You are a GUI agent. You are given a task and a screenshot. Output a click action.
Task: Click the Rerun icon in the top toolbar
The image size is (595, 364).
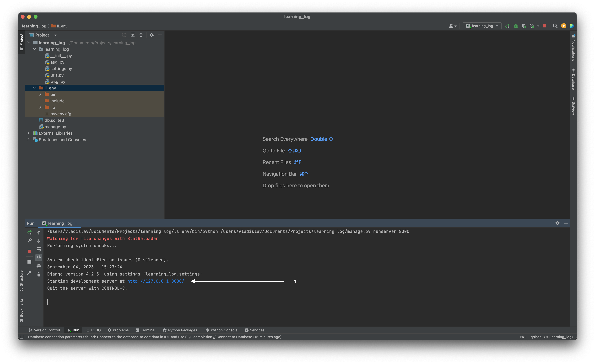click(507, 26)
